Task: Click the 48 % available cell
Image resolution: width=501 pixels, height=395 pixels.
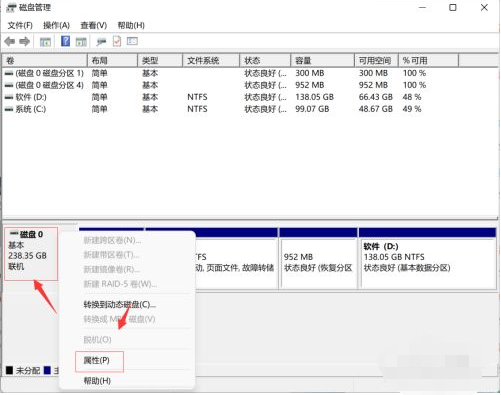Action: (x=412, y=97)
